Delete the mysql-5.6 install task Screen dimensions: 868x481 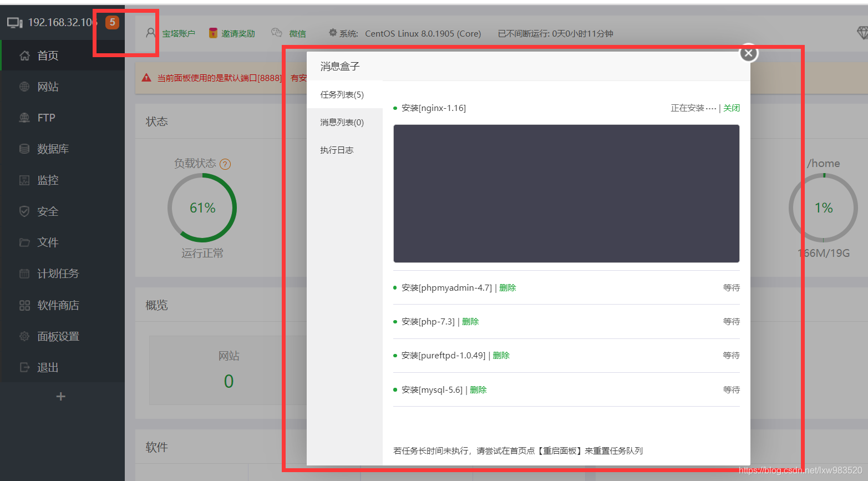click(478, 389)
